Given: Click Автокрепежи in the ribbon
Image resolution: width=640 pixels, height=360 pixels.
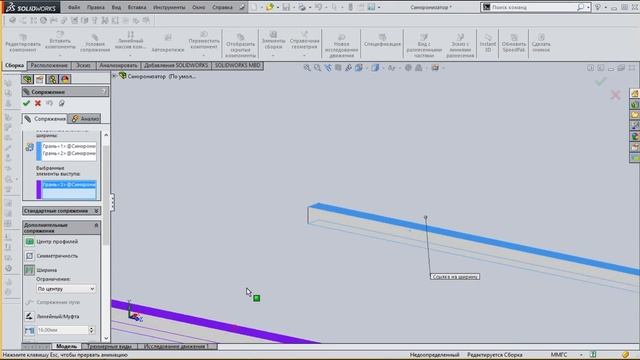Looking at the screenshot, I should point(168,43).
